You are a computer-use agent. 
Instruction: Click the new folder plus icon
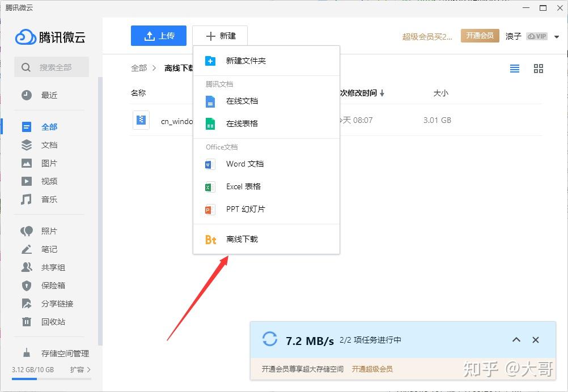(x=210, y=61)
